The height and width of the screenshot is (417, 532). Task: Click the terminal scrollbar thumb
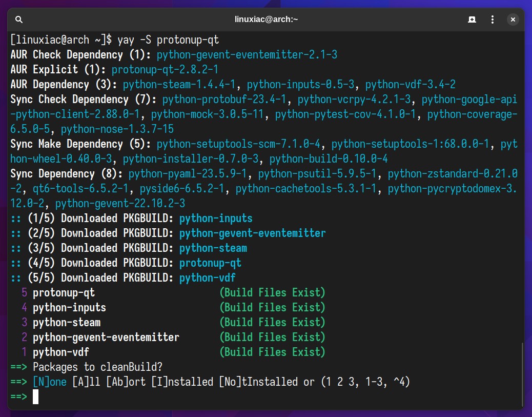point(522,374)
